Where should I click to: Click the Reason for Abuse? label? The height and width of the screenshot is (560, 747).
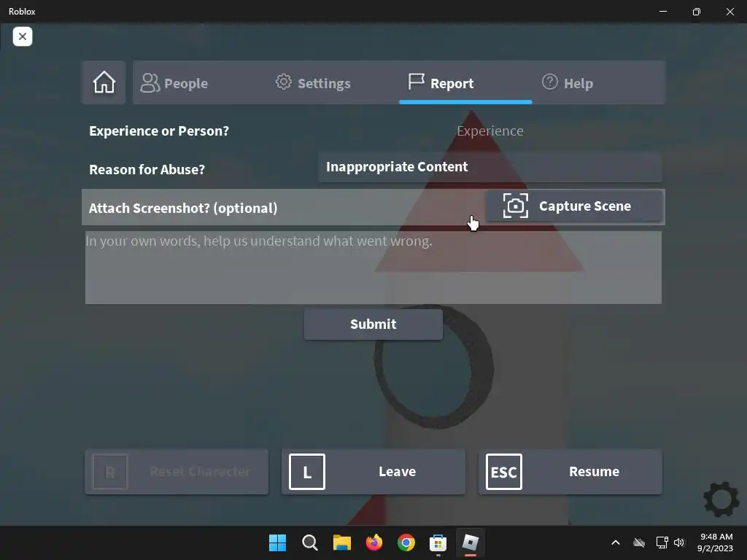[147, 169]
